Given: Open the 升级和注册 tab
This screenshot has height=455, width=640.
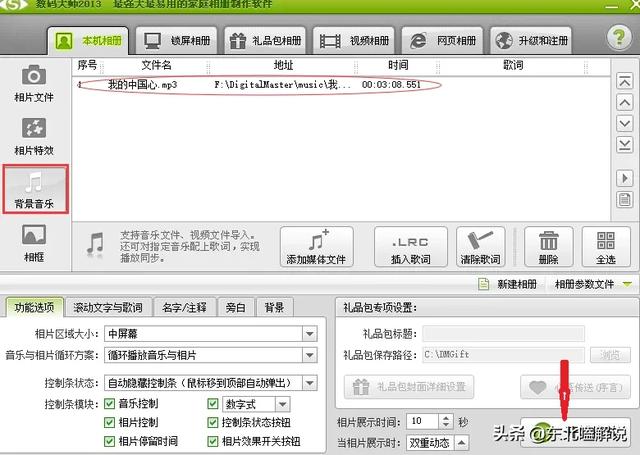Looking at the screenshot, I should point(531,41).
